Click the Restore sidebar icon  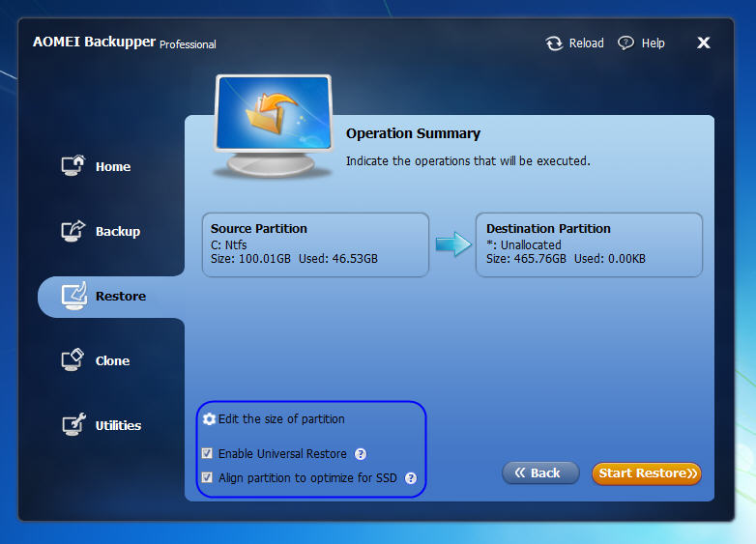(x=73, y=296)
